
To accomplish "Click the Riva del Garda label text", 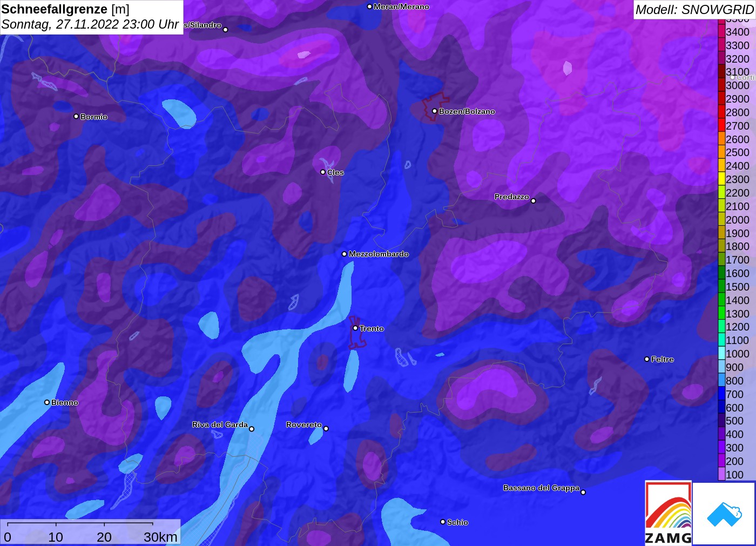I will [x=220, y=424].
